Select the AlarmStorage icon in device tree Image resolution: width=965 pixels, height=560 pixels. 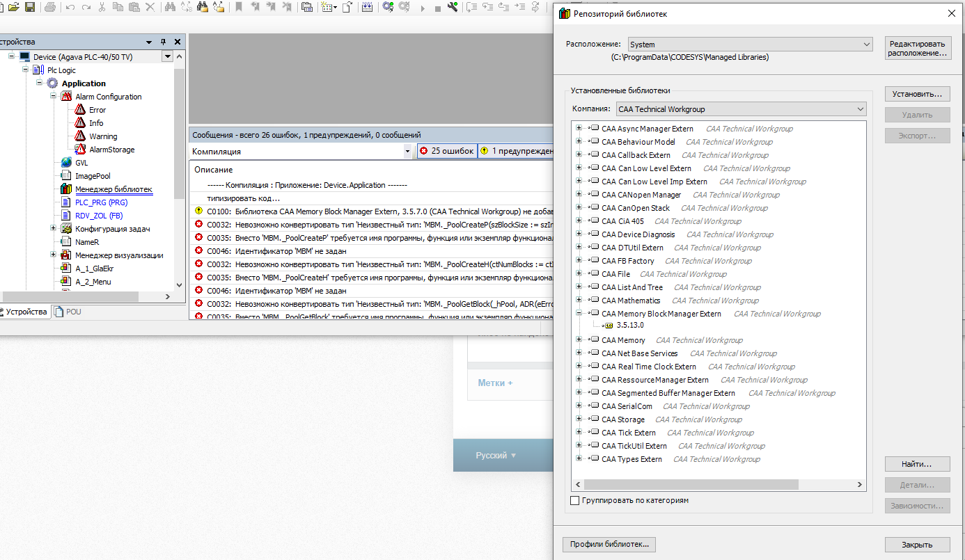click(x=79, y=150)
